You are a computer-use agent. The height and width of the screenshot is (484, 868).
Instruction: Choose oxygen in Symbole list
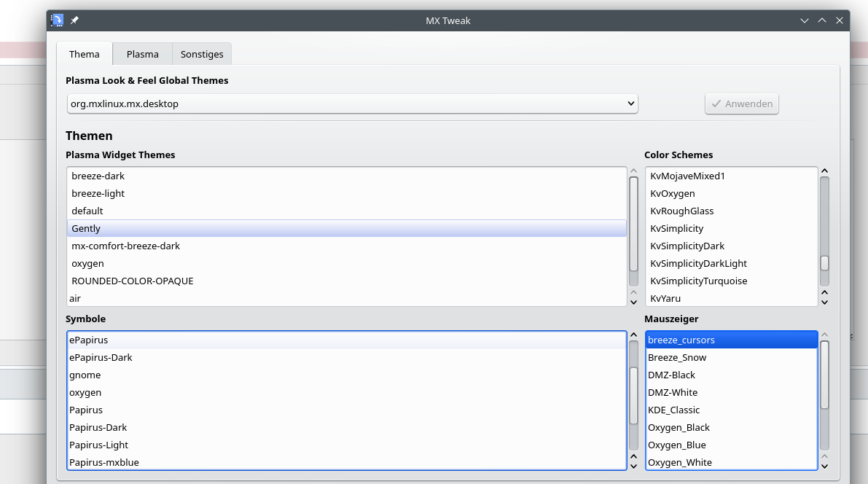[x=346, y=393]
